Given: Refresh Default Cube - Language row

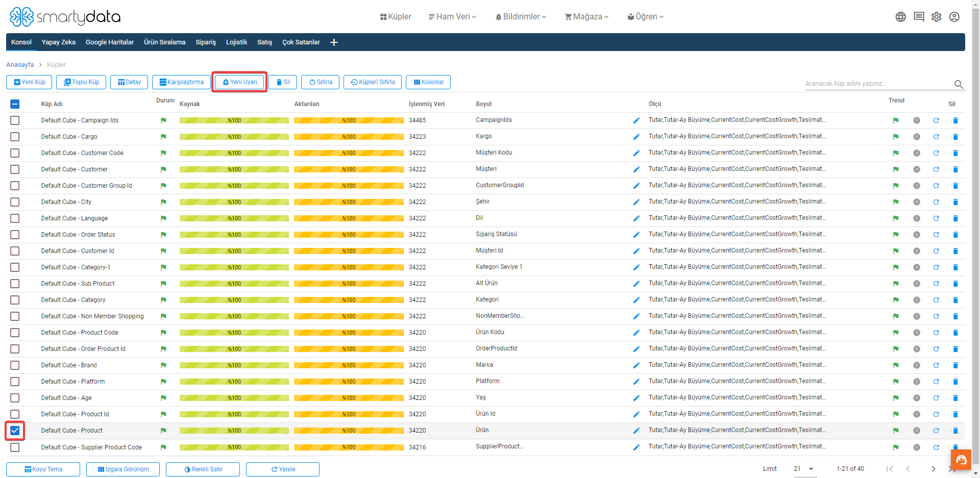Looking at the screenshot, I should [x=936, y=218].
